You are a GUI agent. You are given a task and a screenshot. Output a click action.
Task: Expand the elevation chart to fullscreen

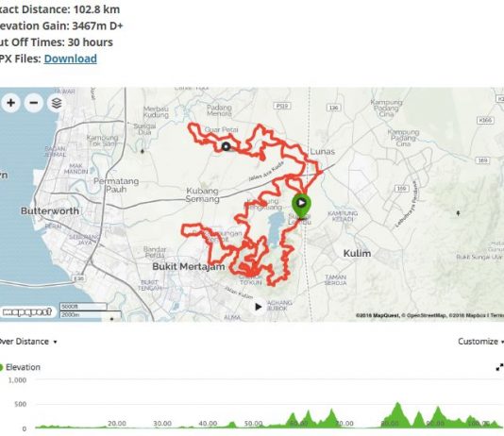[x=499, y=367]
